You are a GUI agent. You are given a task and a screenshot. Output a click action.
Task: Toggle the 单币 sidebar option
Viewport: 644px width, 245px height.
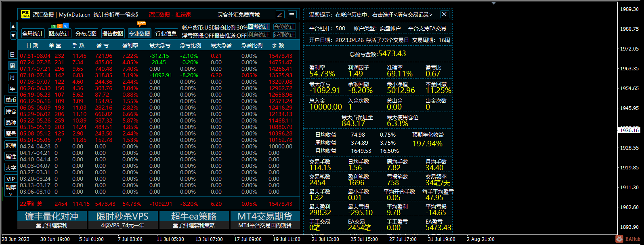tap(11, 100)
